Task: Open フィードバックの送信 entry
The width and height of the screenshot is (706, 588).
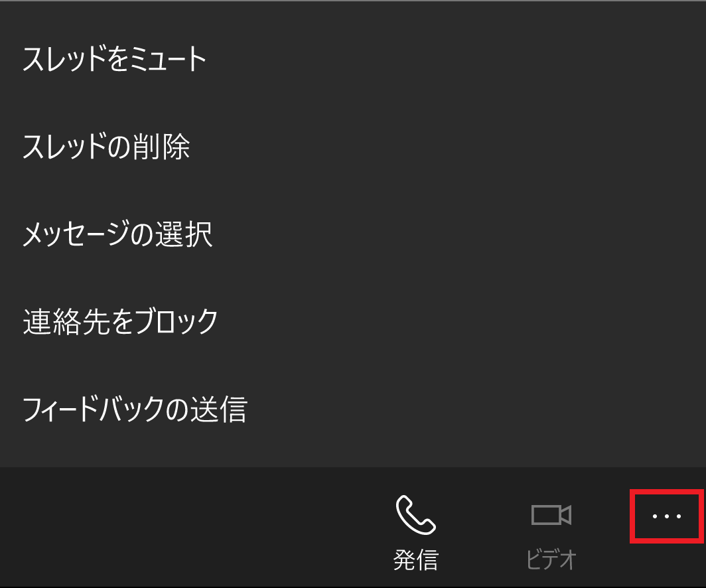Action: point(353,409)
